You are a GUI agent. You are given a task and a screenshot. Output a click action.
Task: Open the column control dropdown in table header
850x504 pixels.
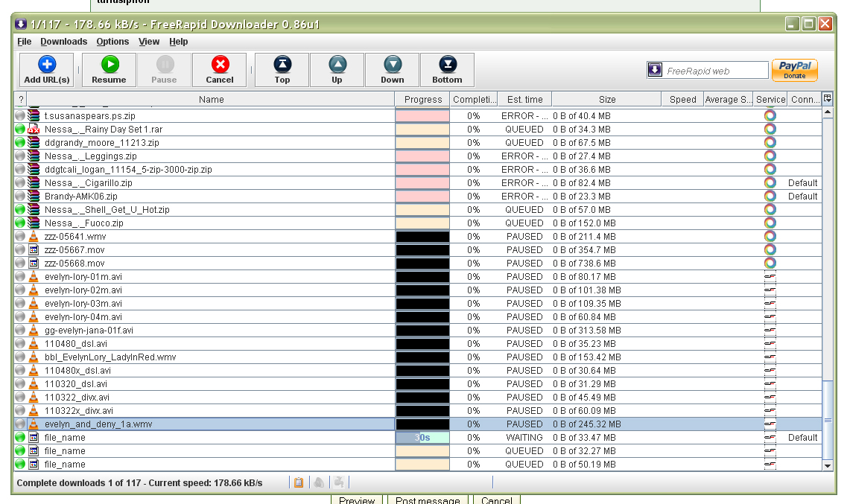(x=828, y=98)
